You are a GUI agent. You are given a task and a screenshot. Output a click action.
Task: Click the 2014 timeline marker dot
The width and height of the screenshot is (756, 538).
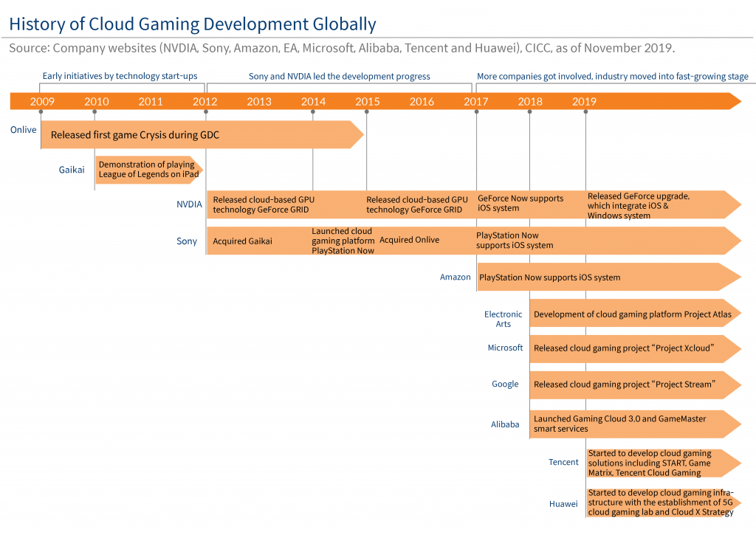pyautogui.click(x=313, y=112)
